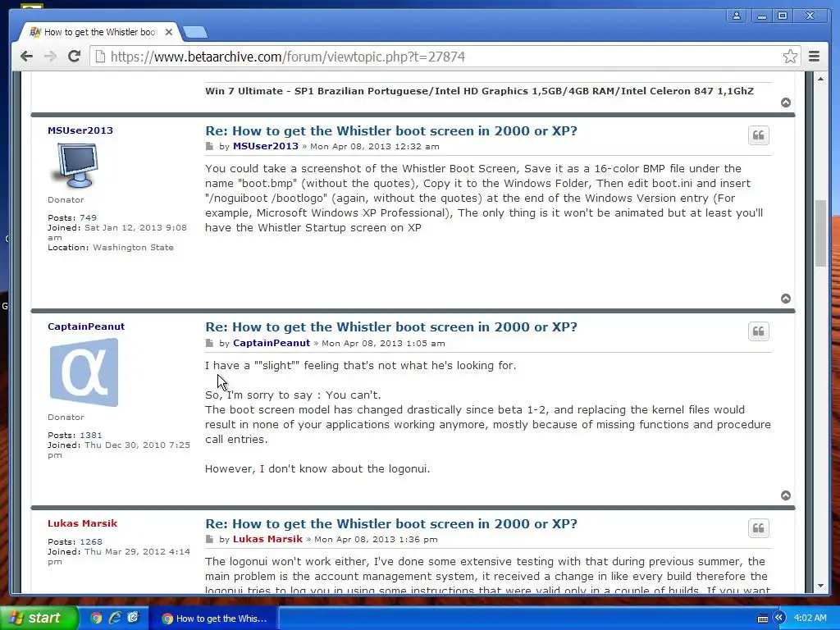Go back using the browser back arrow
The image size is (840, 630).
click(26, 57)
